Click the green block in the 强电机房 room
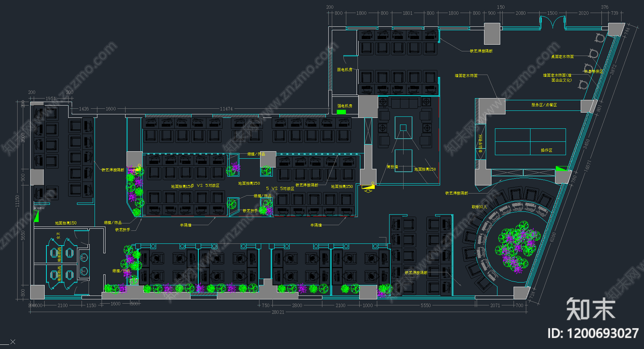 (341, 112)
